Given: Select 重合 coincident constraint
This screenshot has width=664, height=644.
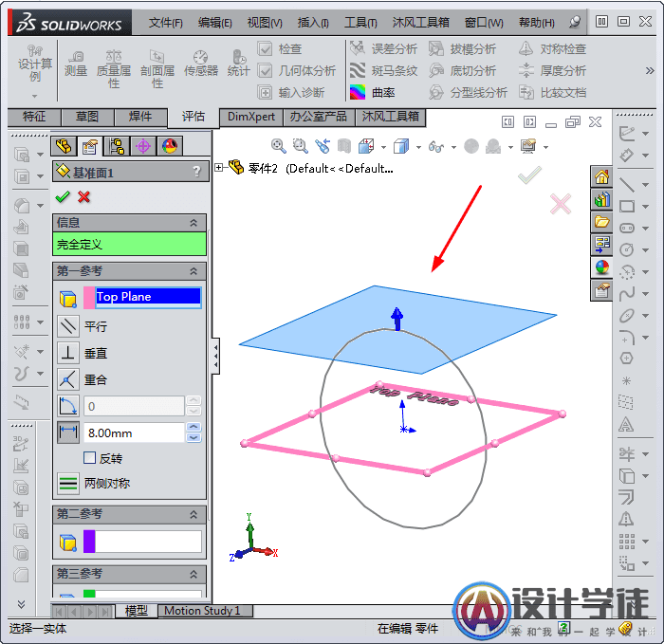Looking at the screenshot, I should 68,379.
